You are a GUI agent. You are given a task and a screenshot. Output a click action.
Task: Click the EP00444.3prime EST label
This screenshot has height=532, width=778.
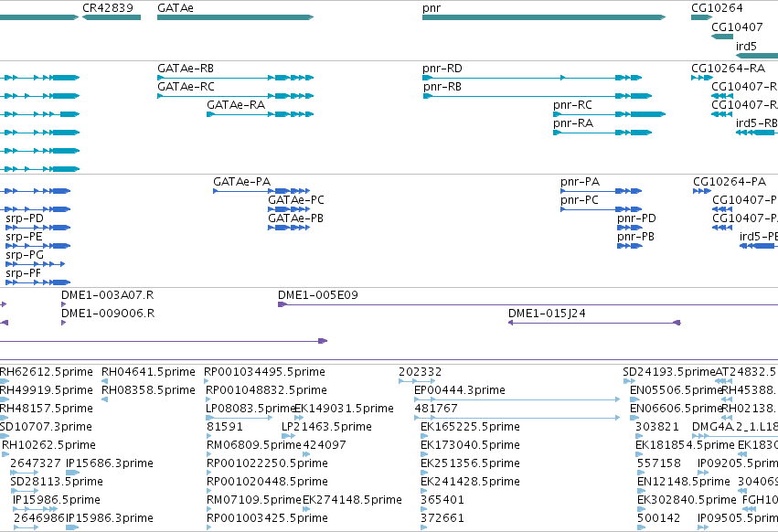tap(460, 390)
